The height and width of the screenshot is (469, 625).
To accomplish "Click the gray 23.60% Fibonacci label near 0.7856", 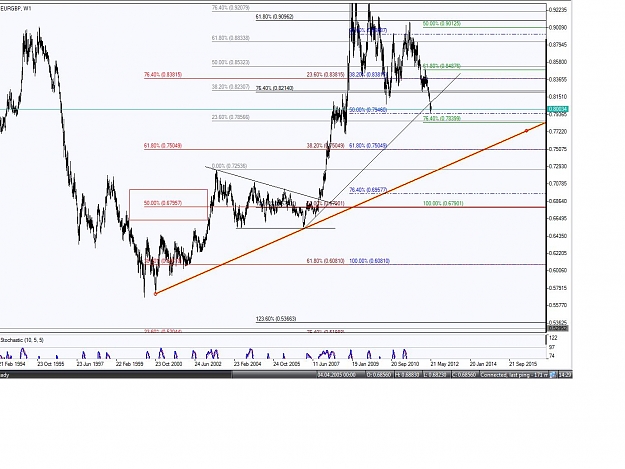I will click(231, 117).
